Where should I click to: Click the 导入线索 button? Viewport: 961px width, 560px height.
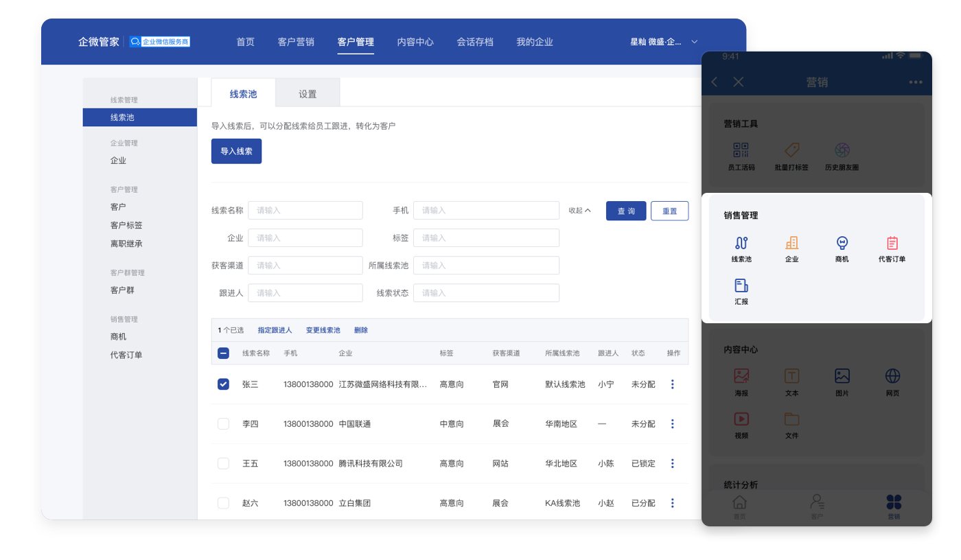point(236,151)
